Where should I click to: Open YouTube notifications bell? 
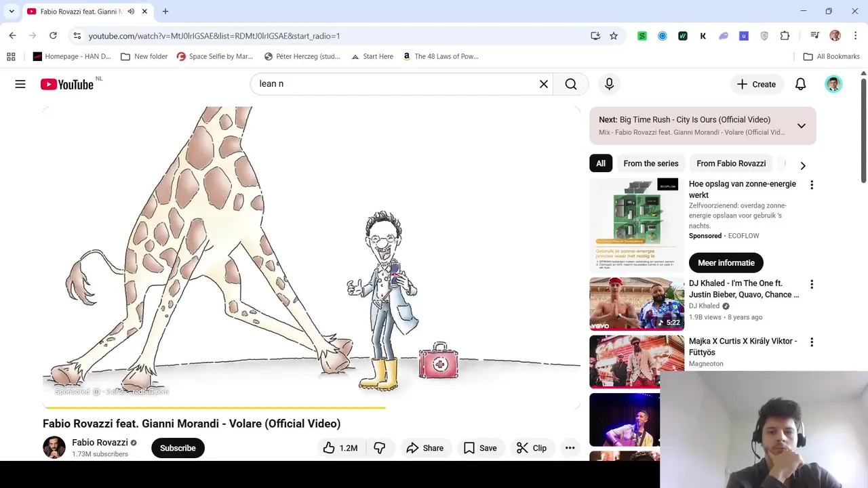pyautogui.click(x=800, y=84)
